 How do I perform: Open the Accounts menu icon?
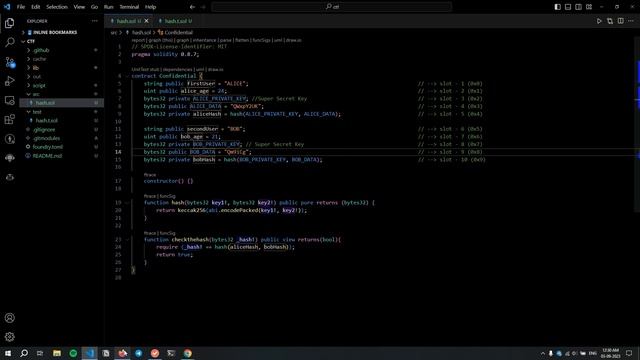point(9,318)
